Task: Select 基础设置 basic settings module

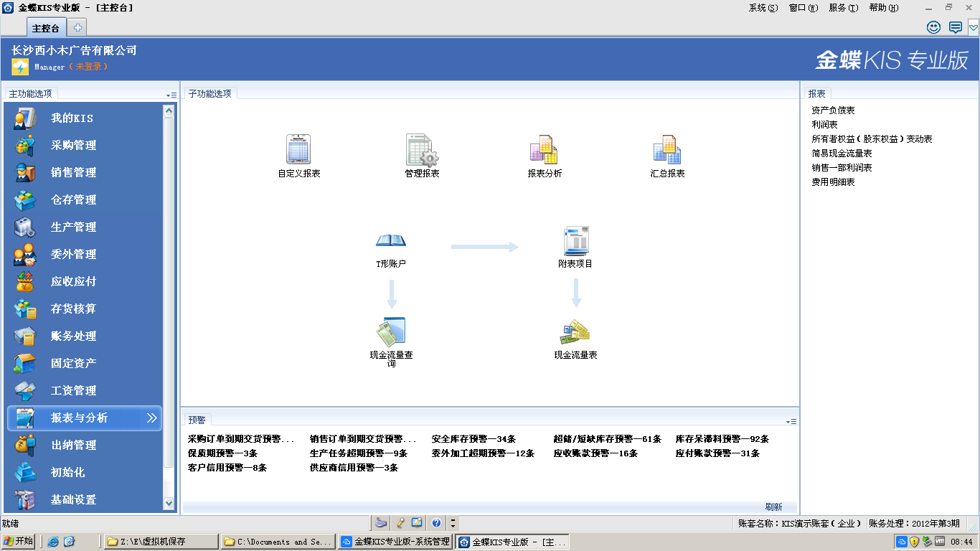Action: 85,499
